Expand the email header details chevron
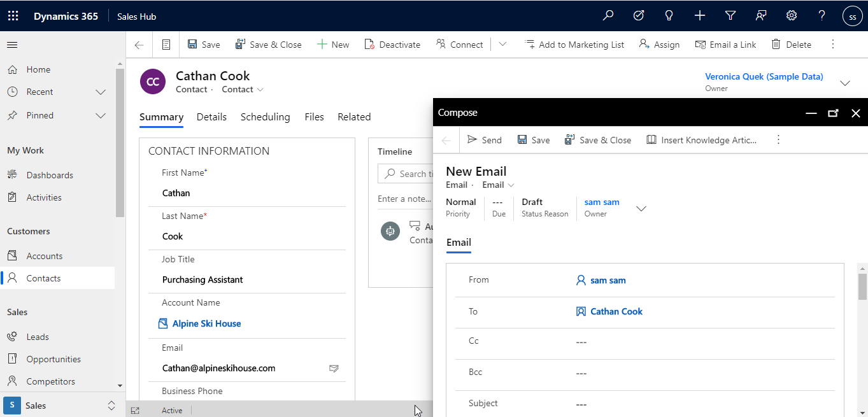The height and width of the screenshot is (417, 868). click(x=641, y=208)
